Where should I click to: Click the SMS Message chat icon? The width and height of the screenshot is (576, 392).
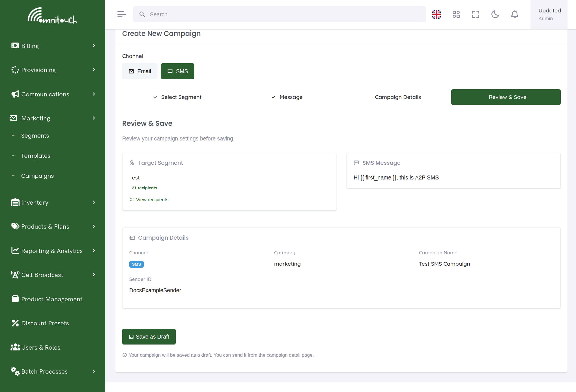pos(356,163)
